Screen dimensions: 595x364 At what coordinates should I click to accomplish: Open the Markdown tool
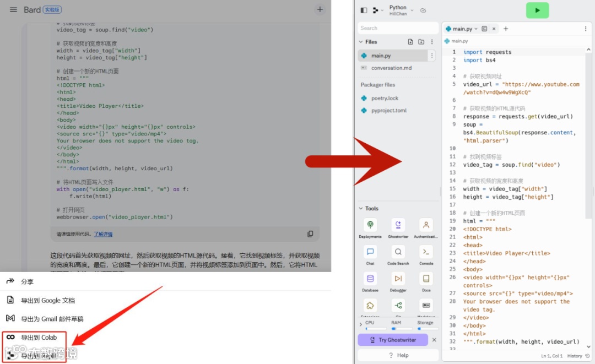426,306
